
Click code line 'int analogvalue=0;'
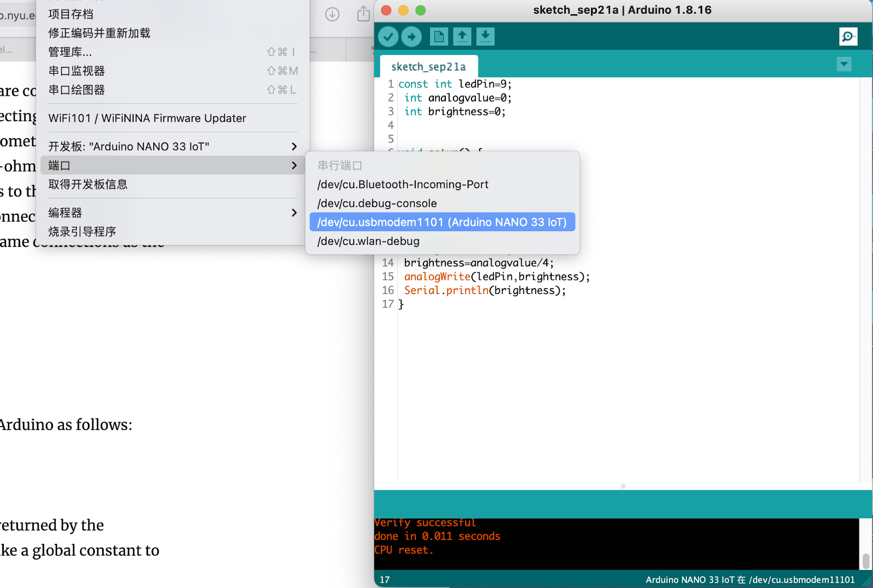tap(458, 98)
